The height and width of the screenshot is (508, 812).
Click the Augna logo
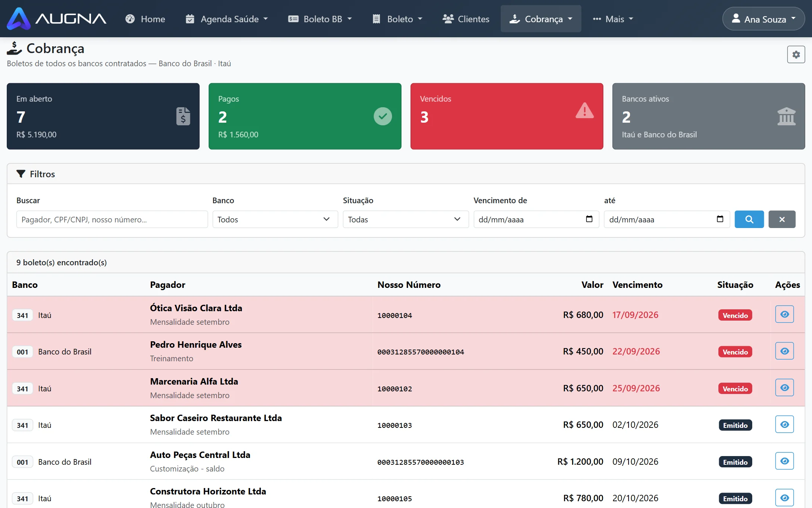(x=56, y=18)
